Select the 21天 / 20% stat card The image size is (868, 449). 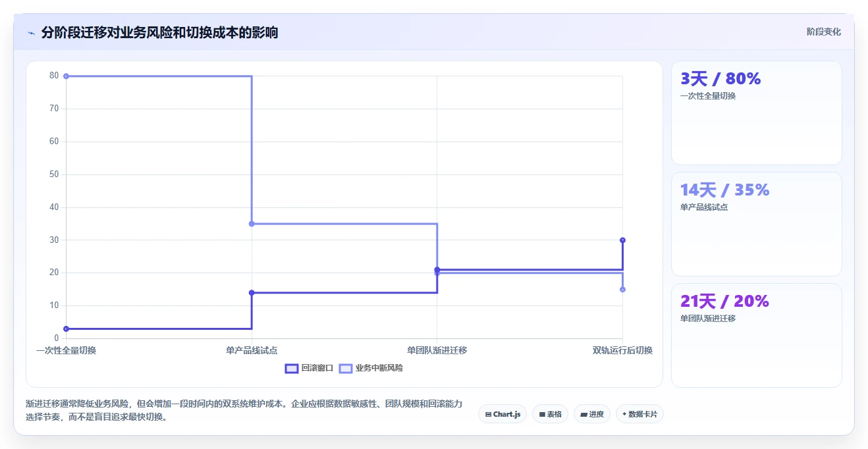(x=756, y=335)
